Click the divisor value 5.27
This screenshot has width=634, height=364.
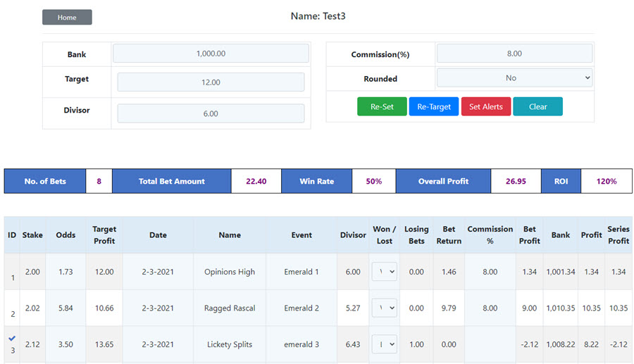pyautogui.click(x=353, y=308)
